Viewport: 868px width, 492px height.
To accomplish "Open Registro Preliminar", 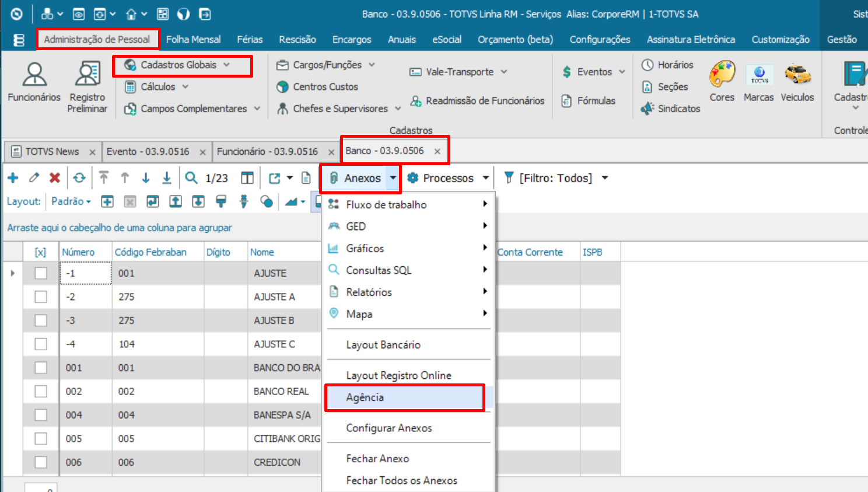I will [87, 87].
